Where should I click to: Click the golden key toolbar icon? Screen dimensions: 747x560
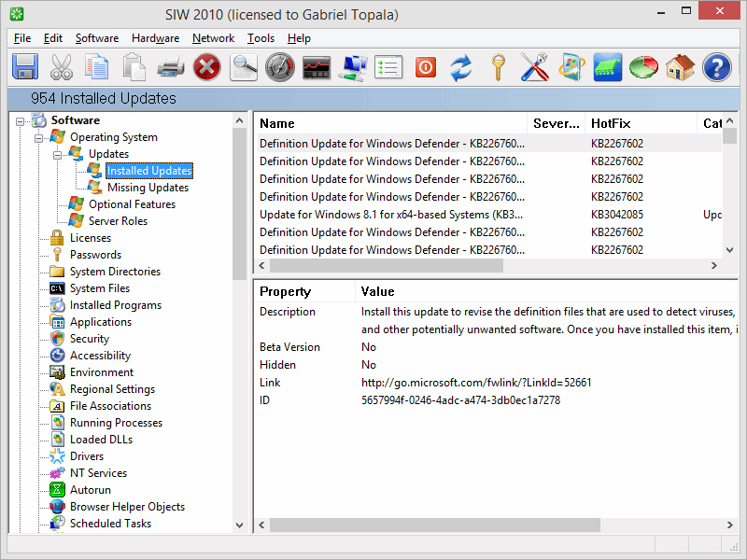click(499, 67)
